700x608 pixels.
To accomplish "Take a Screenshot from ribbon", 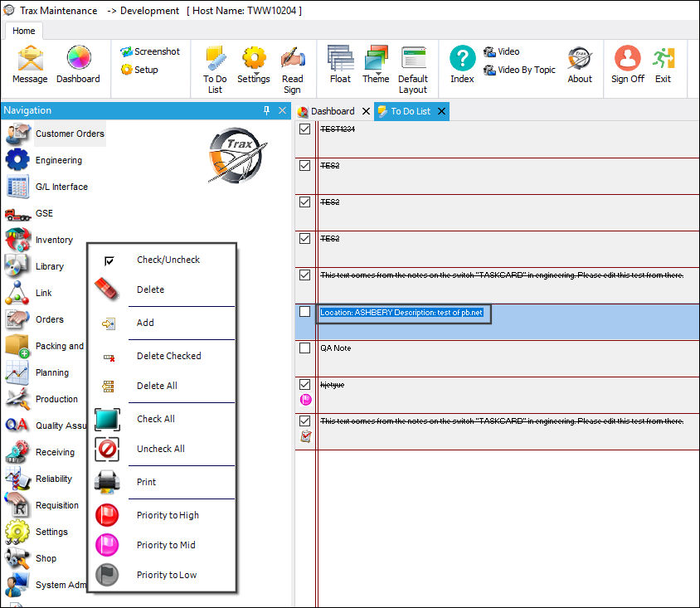I will tap(150, 51).
